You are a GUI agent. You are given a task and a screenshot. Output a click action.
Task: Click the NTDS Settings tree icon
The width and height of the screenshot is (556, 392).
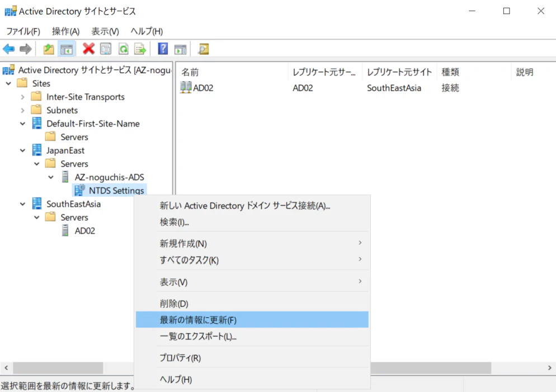pos(80,190)
